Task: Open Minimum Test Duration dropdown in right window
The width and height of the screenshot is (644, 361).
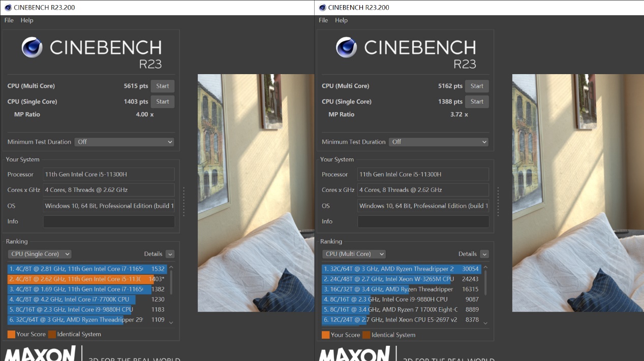Action: pos(439,142)
